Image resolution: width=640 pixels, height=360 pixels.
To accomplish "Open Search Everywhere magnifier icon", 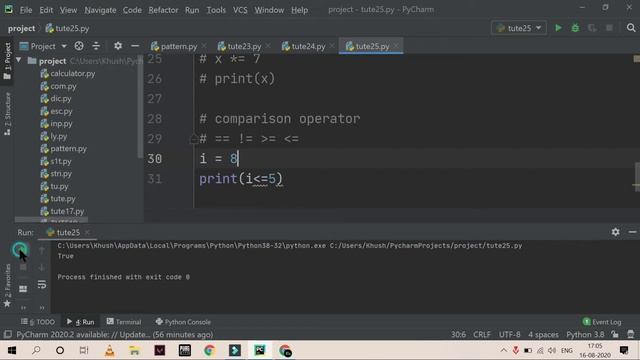I will tap(631, 28).
